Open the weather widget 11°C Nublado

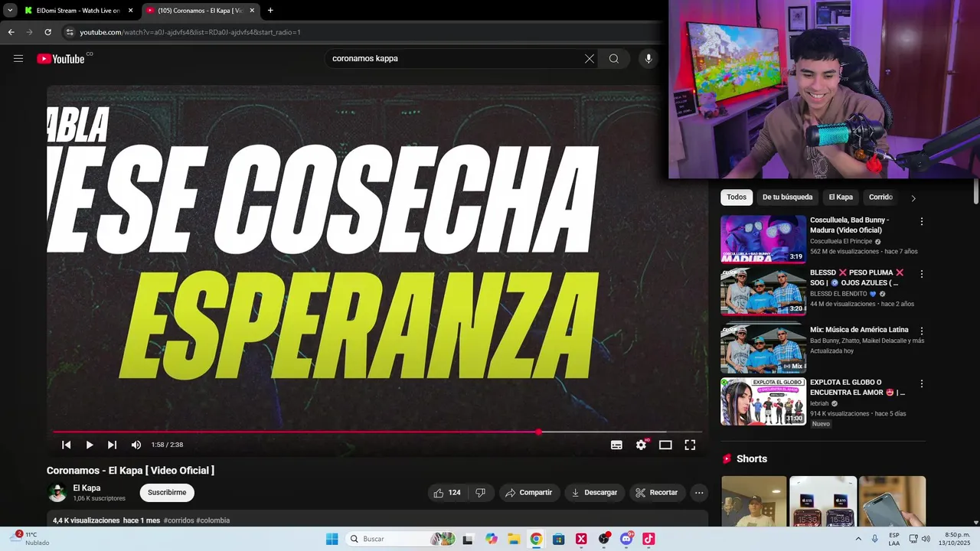pos(31,539)
